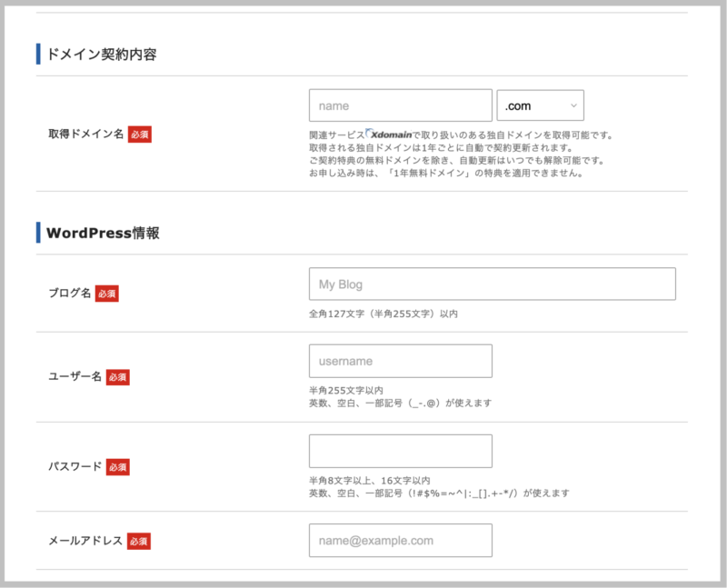Focus the domain name input field
This screenshot has width=727, height=588.
[400, 105]
